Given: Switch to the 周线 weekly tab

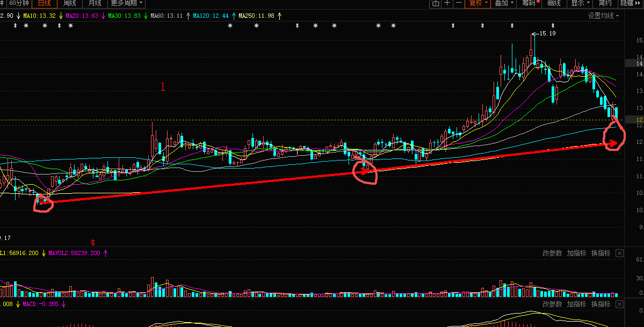Looking at the screenshot, I should click(69, 3).
